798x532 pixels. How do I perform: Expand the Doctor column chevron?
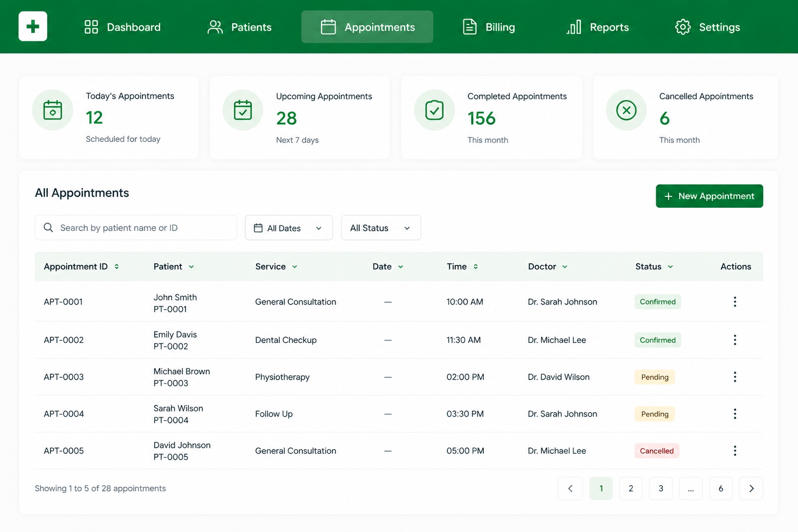(565, 267)
